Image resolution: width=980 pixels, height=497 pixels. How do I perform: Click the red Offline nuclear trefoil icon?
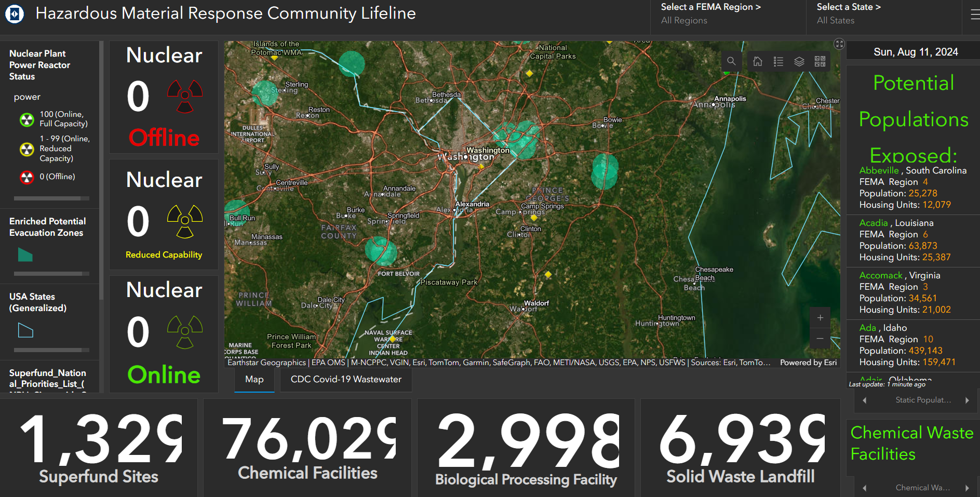point(185,97)
